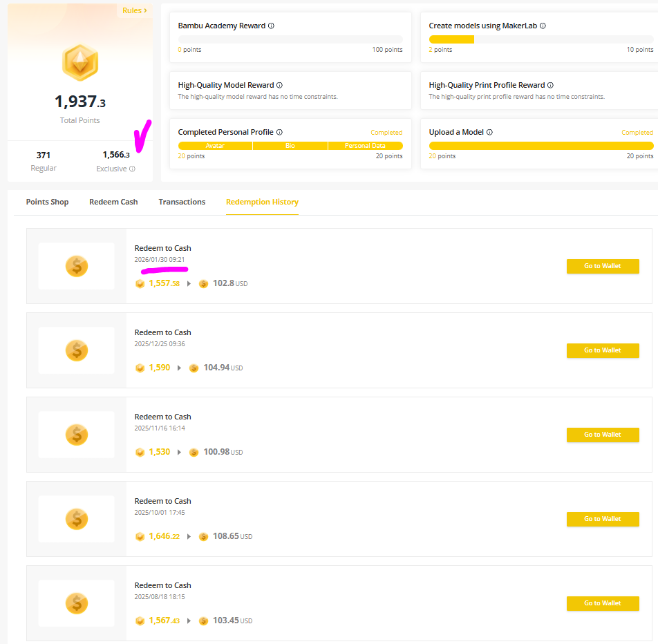Switch to the Points Shop tab

coord(47,202)
